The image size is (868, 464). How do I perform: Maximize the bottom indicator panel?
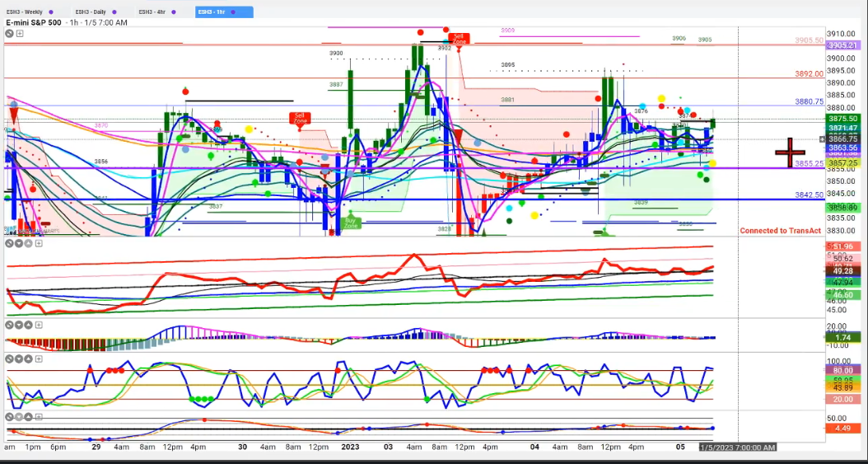click(38, 416)
